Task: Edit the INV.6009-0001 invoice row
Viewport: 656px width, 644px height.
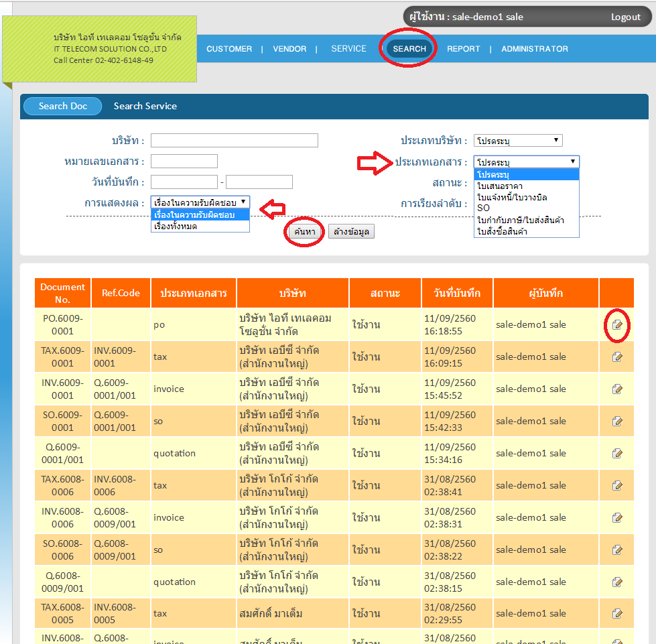Action: 617,389
